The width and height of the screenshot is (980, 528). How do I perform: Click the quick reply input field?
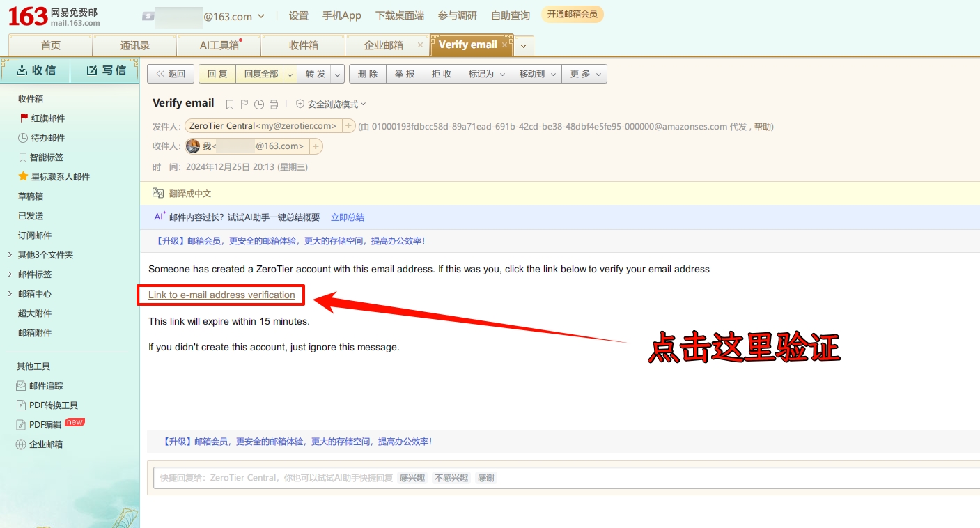[566, 478]
